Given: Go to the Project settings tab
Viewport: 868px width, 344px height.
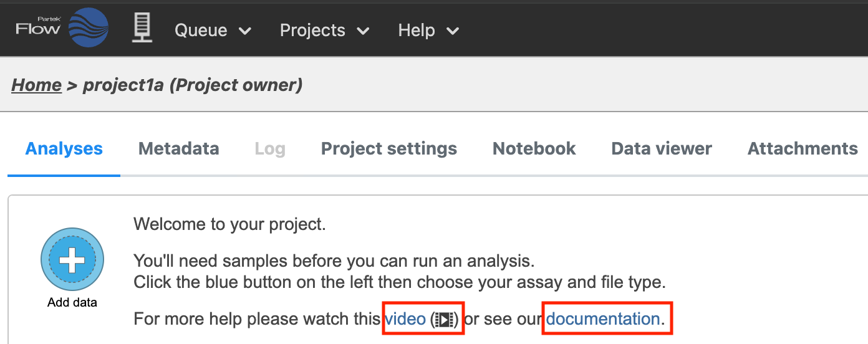Looking at the screenshot, I should pos(389,148).
